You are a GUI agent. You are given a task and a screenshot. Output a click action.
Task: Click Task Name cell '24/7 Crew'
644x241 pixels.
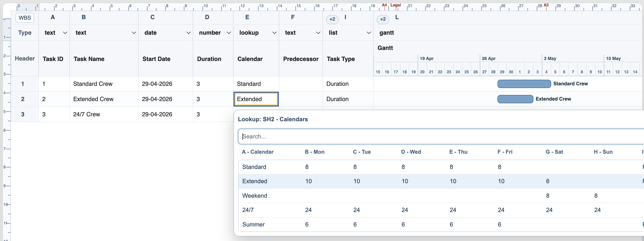(104, 115)
